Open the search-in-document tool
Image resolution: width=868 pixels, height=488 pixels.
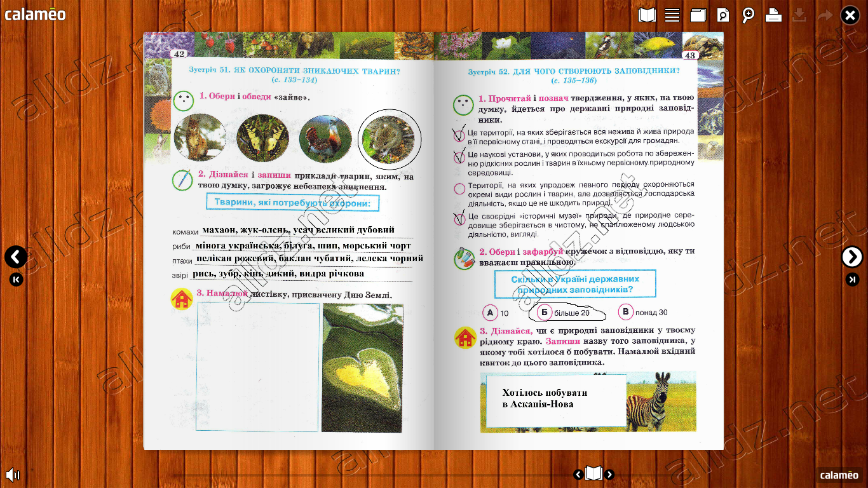723,15
